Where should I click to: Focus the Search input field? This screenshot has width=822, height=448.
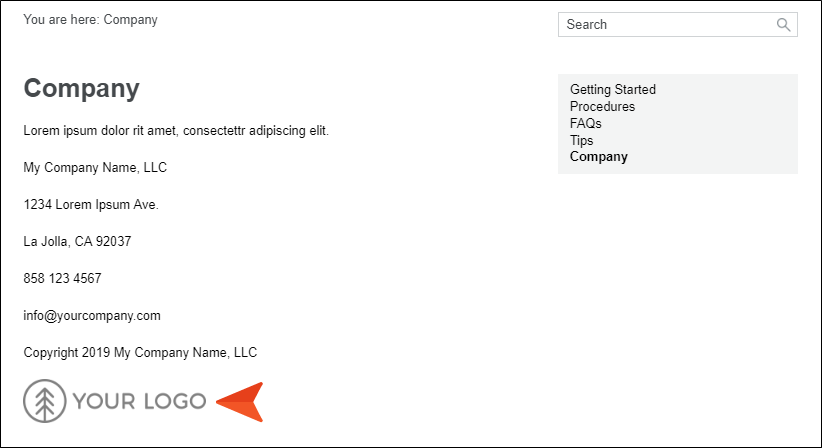pyautogui.click(x=678, y=25)
